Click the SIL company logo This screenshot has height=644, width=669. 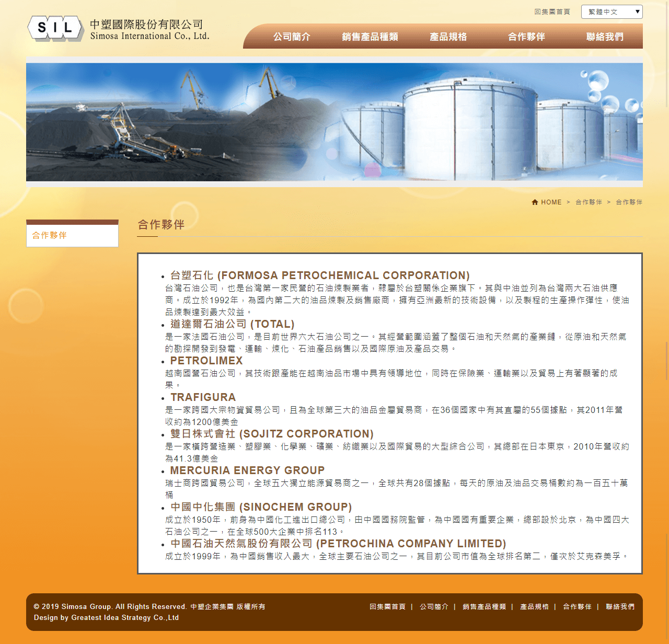pos(56,28)
